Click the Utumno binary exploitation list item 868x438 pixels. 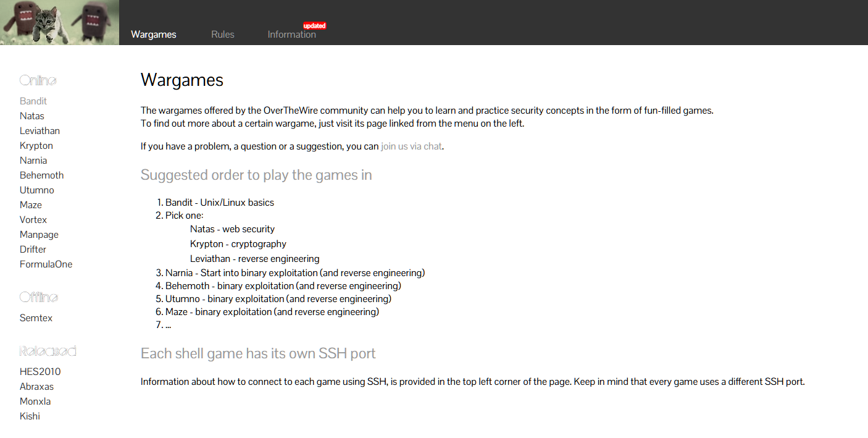pos(278,299)
